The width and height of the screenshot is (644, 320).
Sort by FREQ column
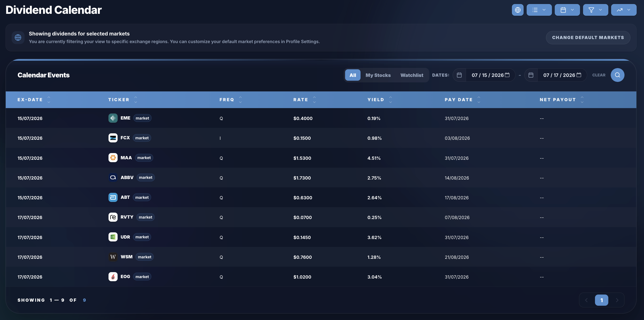tap(231, 100)
